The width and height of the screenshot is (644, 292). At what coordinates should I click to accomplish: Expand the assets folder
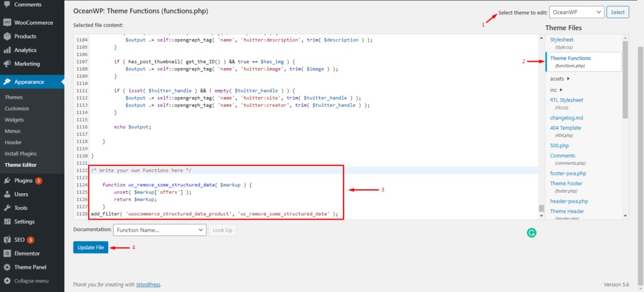coord(559,79)
